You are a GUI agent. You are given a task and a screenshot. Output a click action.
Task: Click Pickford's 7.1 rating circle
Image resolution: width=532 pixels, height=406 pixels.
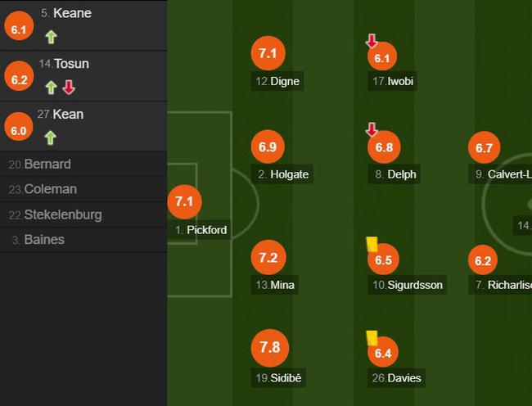[x=185, y=202]
